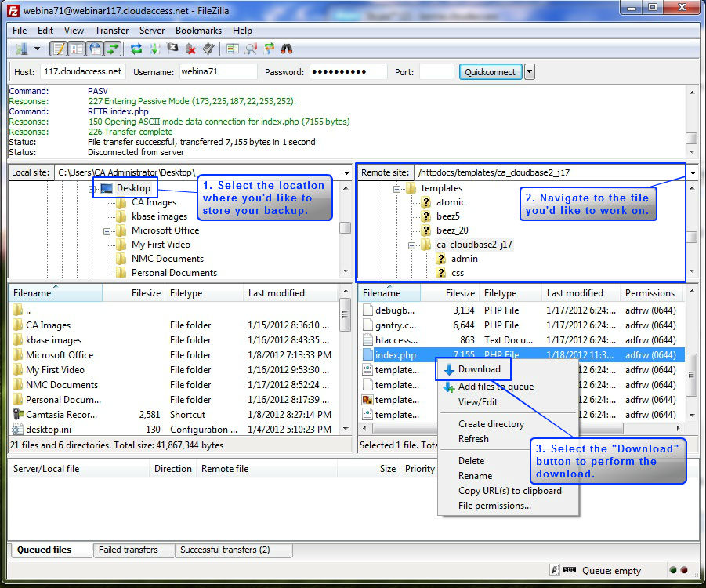
Task: Toggle the remote directory tree display
Action: [x=95, y=49]
